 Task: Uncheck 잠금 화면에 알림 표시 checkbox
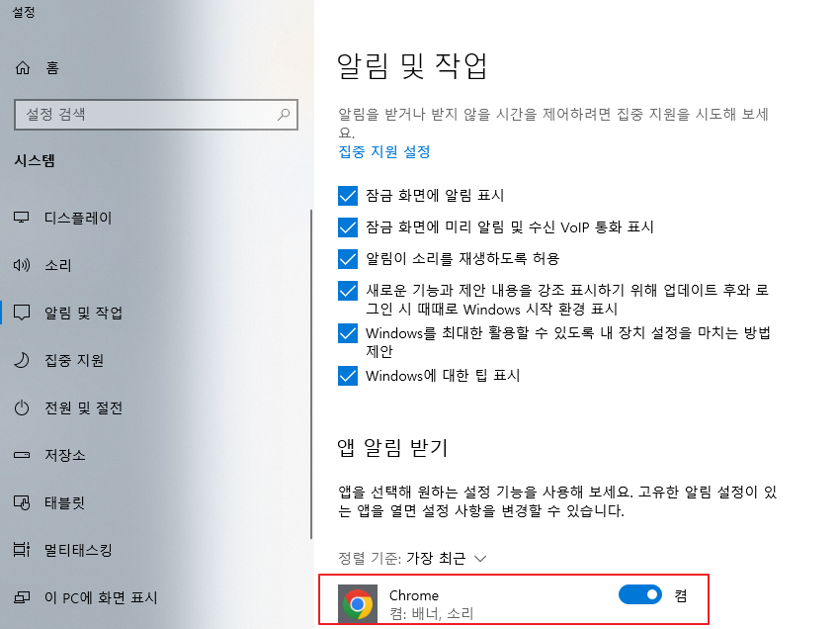(348, 196)
